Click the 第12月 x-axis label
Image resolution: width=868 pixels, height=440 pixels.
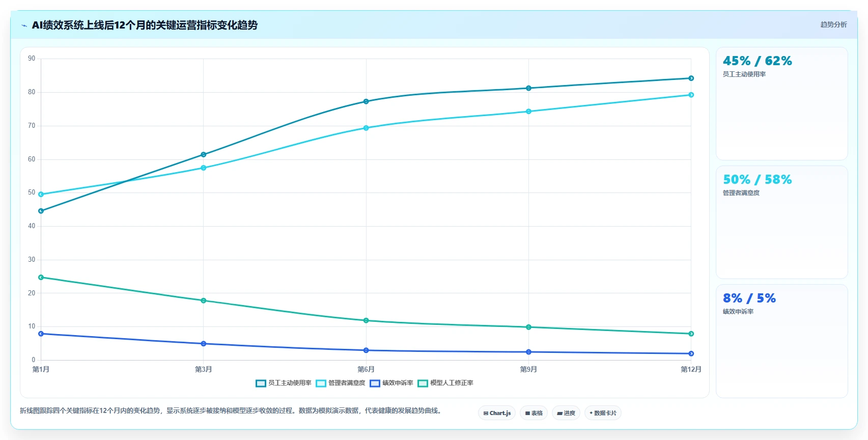point(691,369)
